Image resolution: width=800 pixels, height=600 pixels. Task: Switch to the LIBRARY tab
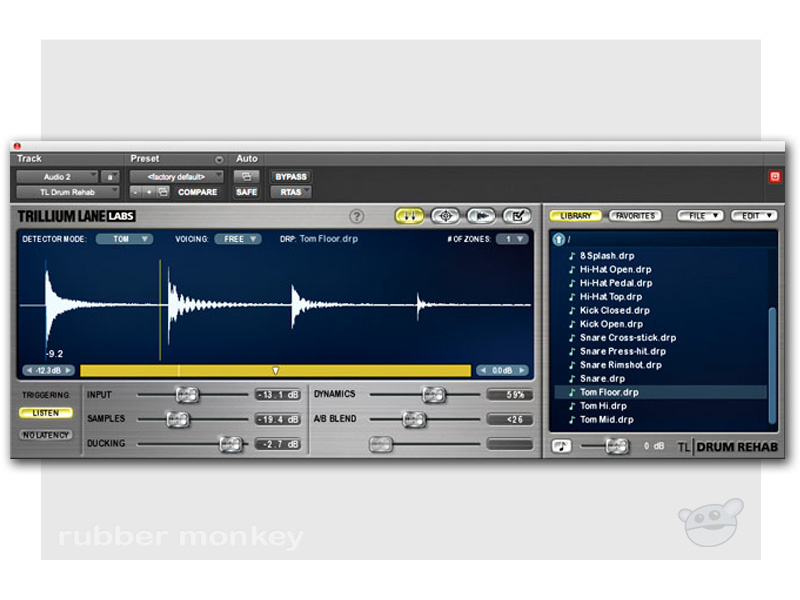pyautogui.click(x=576, y=216)
